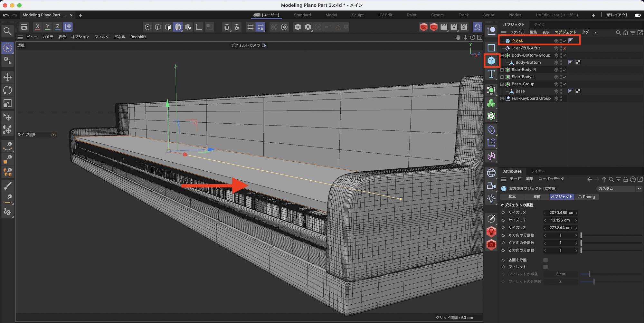Select the Move tool in left toolbar

7,77
